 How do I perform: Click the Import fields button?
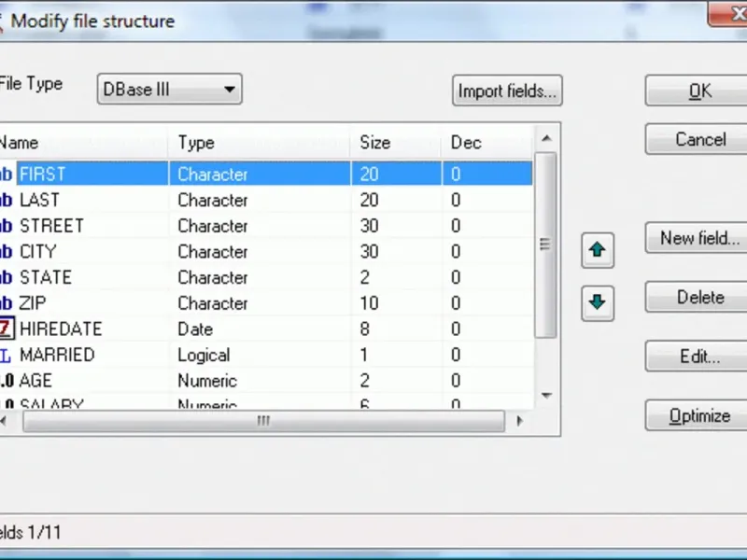point(507,91)
